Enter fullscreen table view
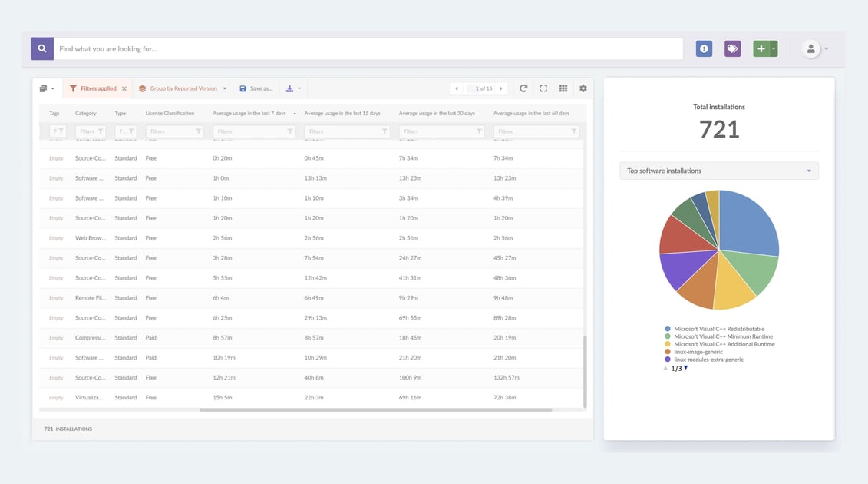The height and width of the screenshot is (484, 868). pyautogui.click(x=543, y=88)
